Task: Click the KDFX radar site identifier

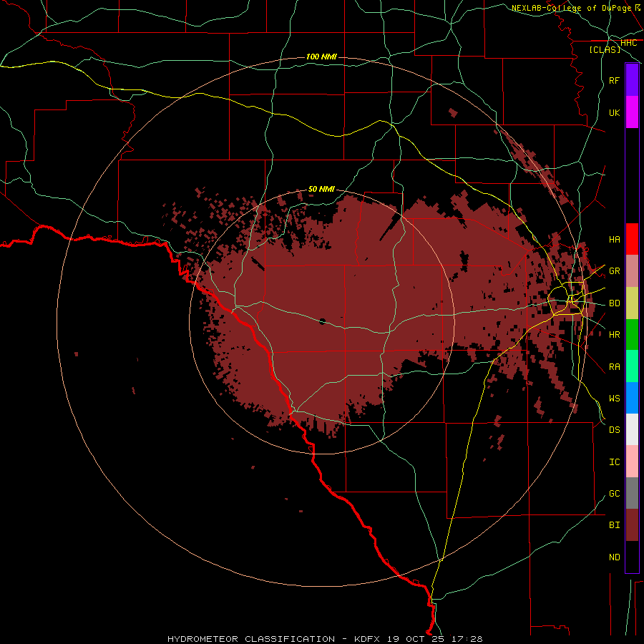Action: (367, 639)
